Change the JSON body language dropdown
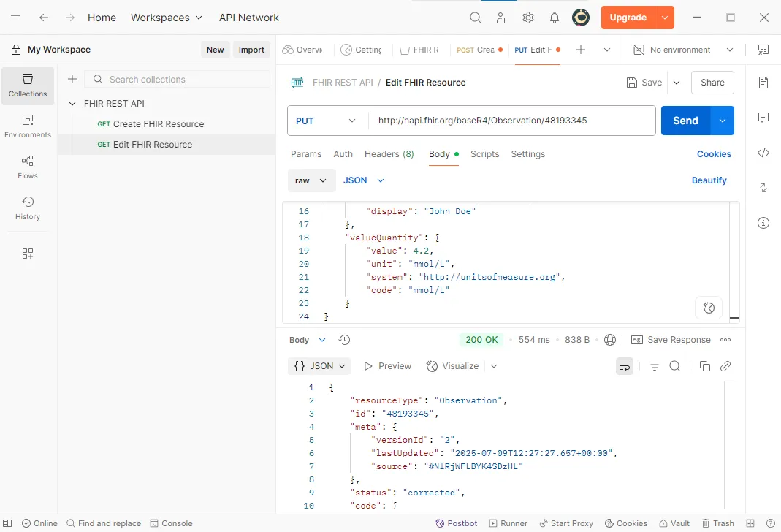This screenshot has height=532, width=781. tap(364, 180)
